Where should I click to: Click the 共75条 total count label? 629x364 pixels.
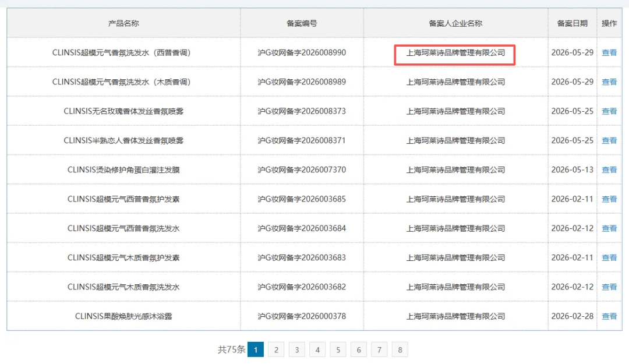(x=231, y=349)
